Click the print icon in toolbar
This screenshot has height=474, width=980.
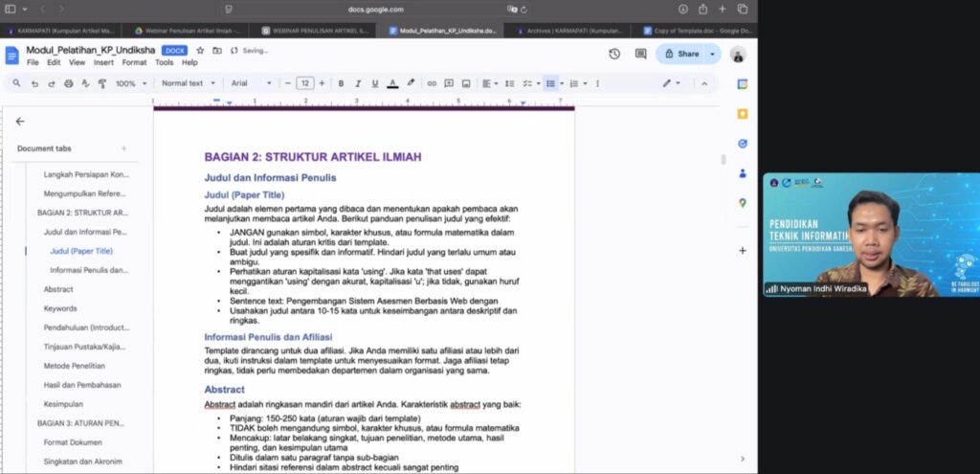68,83
